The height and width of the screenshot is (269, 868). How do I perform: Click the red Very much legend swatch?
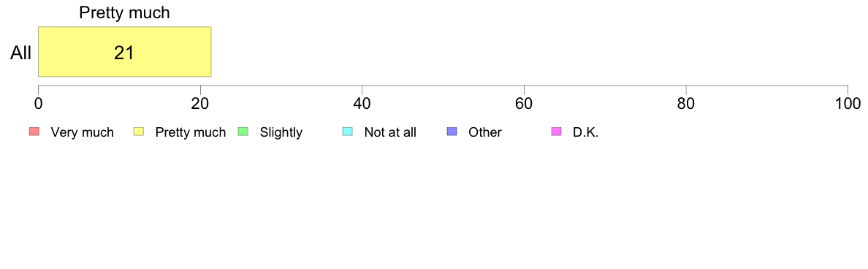click(x=34, y=132)
